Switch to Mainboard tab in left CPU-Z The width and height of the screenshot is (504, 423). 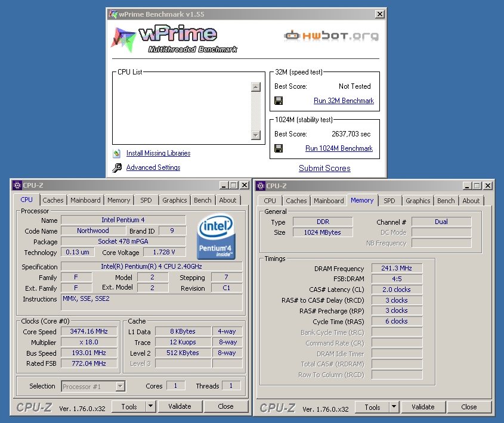pyautogui.click(x=85, y=200)
